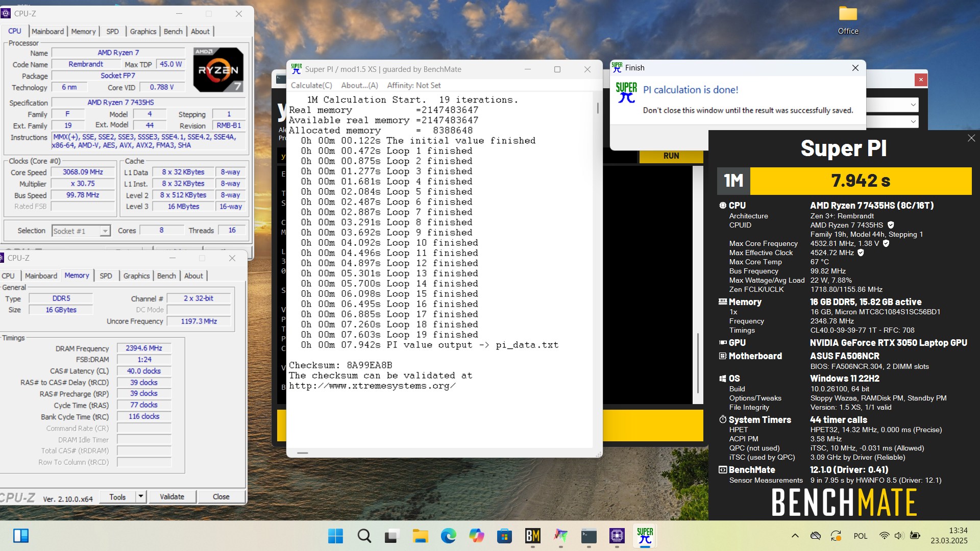Open taskbar Search
The height and width of the screenshot is (551, 980).
(364, 536)
